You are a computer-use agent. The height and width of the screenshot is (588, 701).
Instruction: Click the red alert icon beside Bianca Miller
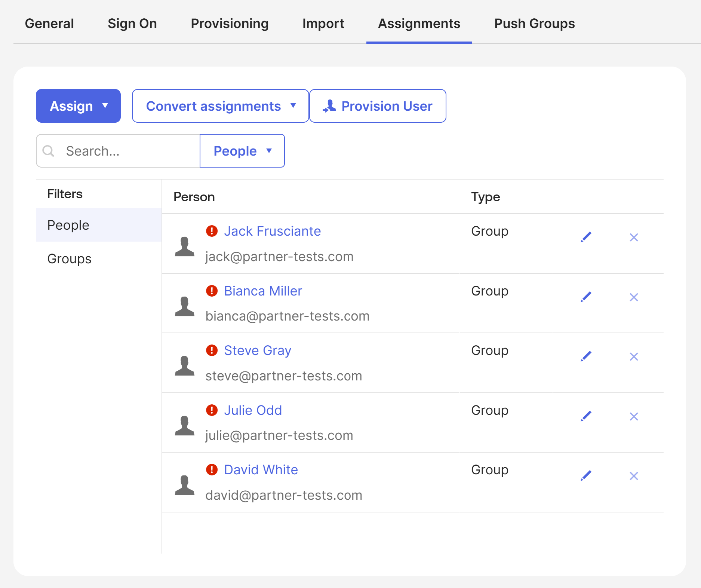point(212,291)
